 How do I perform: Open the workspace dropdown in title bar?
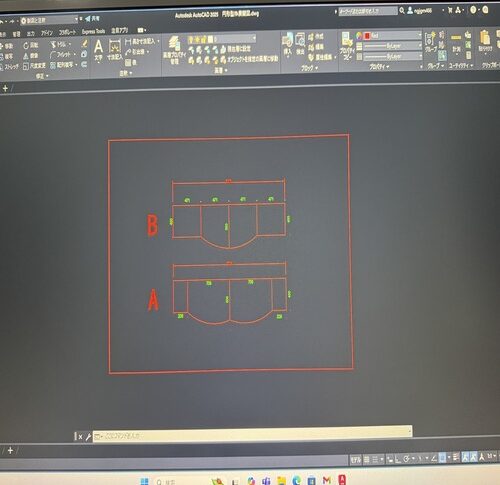[x=49, y=21]
